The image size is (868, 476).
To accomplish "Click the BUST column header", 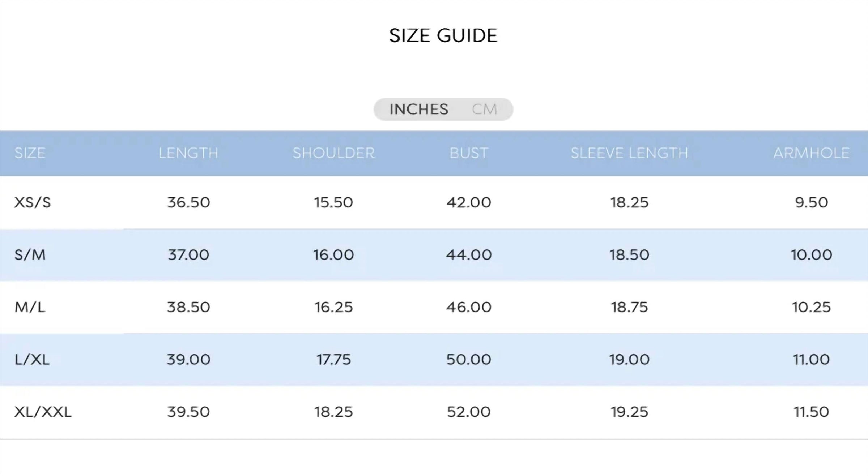I will 469,153.
